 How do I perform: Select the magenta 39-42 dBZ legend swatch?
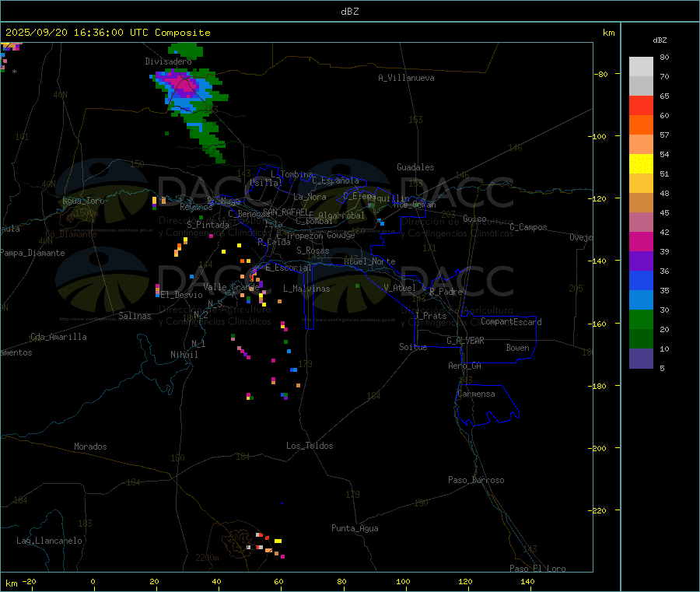click(641, 241)
